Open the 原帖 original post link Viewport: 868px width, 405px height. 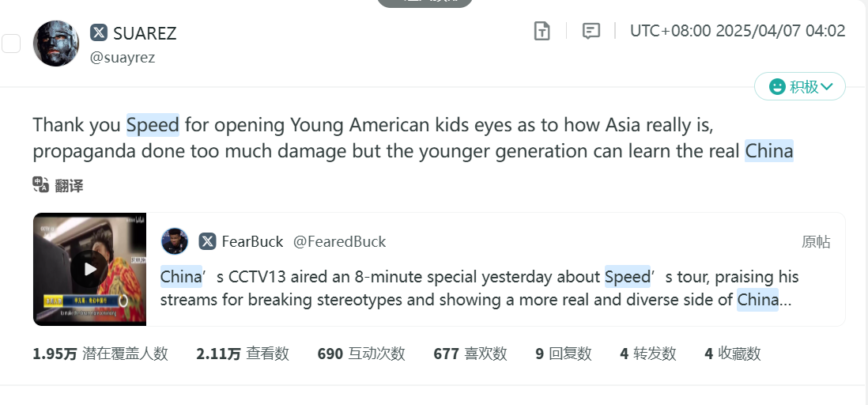coord(816,242)
